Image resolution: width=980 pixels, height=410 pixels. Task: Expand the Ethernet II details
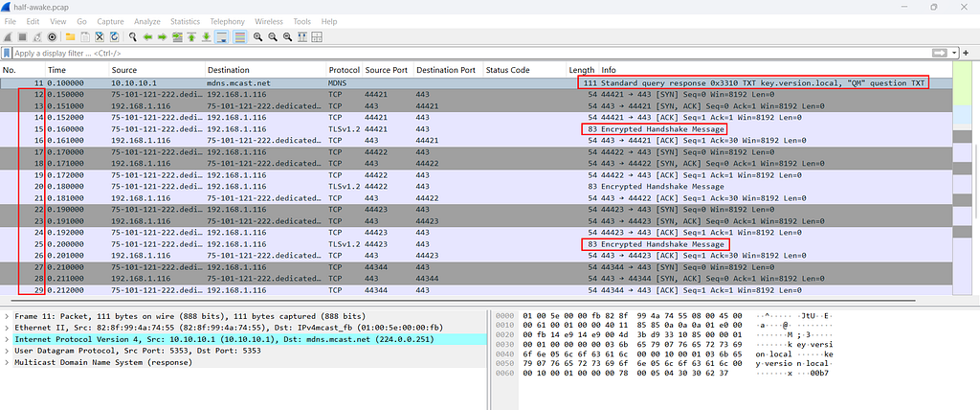(7, 328)
